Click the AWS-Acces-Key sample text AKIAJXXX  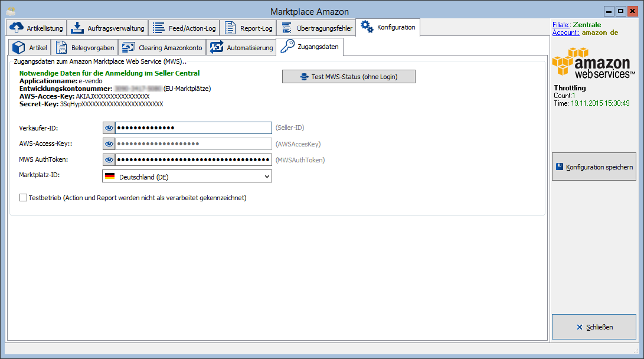point(113,96)
